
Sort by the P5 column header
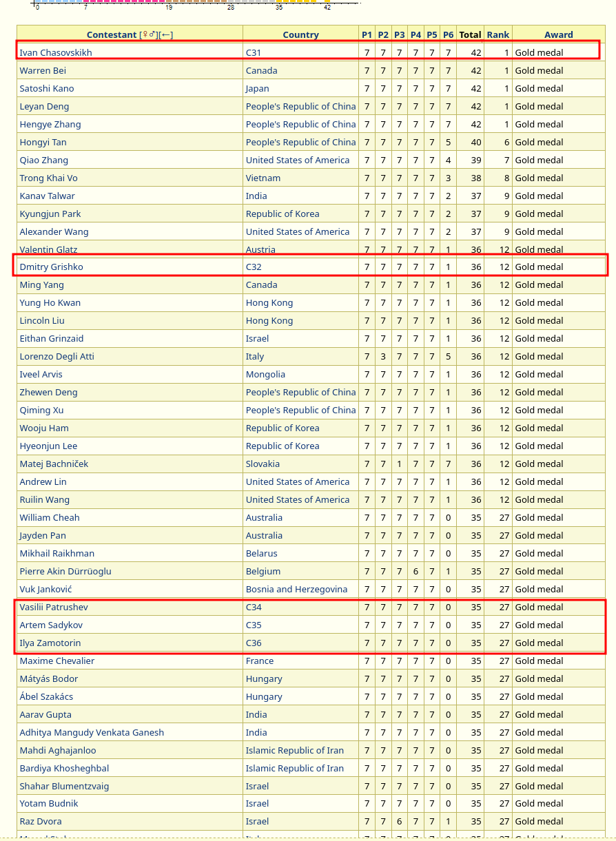point(431,34)
